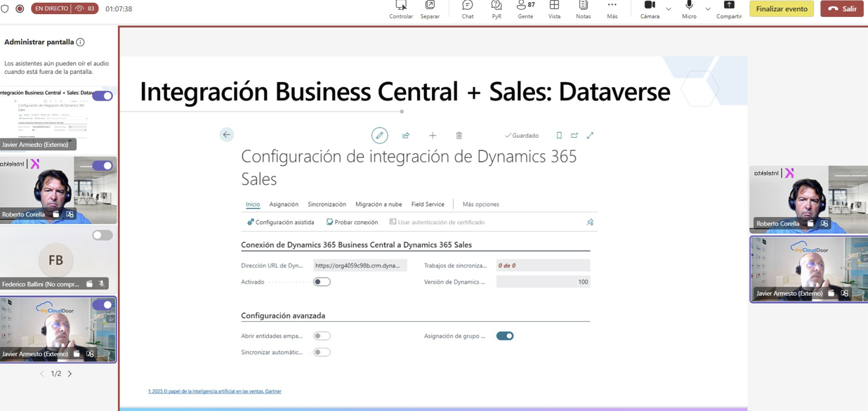Open the PyR questions panel
Viewport: 868px width, 411px height.
(x=497, y=9)
